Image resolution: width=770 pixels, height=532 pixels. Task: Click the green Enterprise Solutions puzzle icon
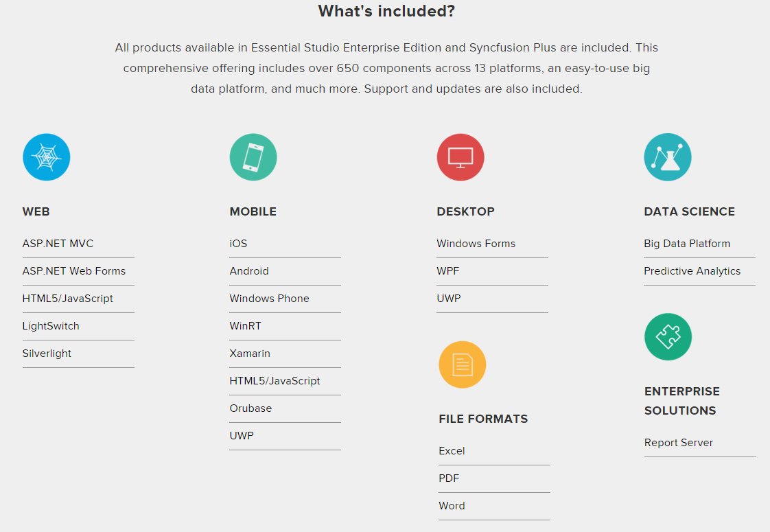[668, 337]
